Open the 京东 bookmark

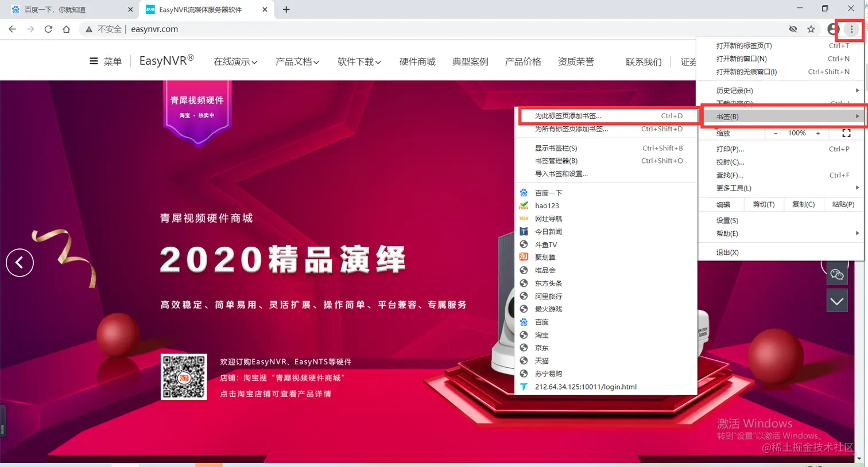(x=606, y=348)
